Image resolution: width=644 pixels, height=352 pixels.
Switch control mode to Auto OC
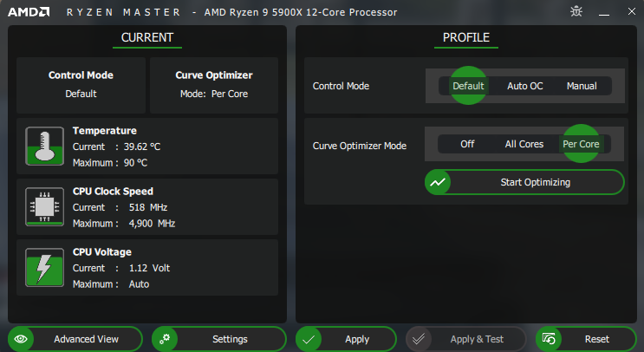[524, 86]
